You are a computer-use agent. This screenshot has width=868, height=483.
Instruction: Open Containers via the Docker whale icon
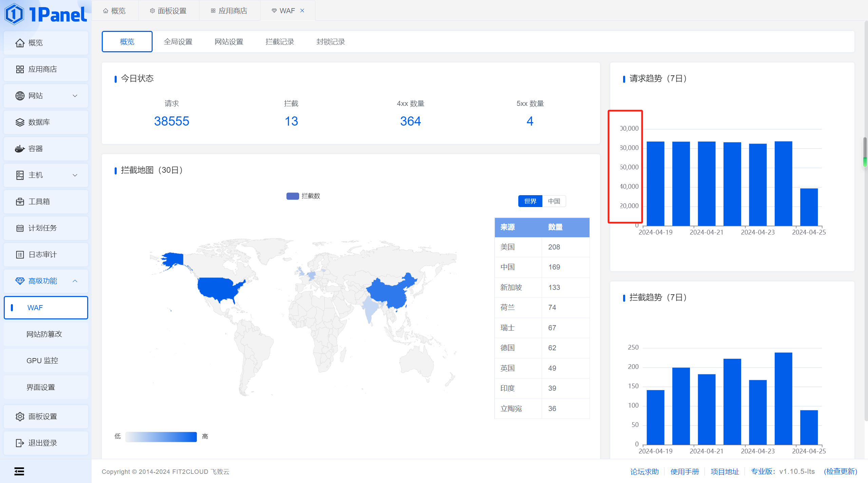(x=20, y=149)
